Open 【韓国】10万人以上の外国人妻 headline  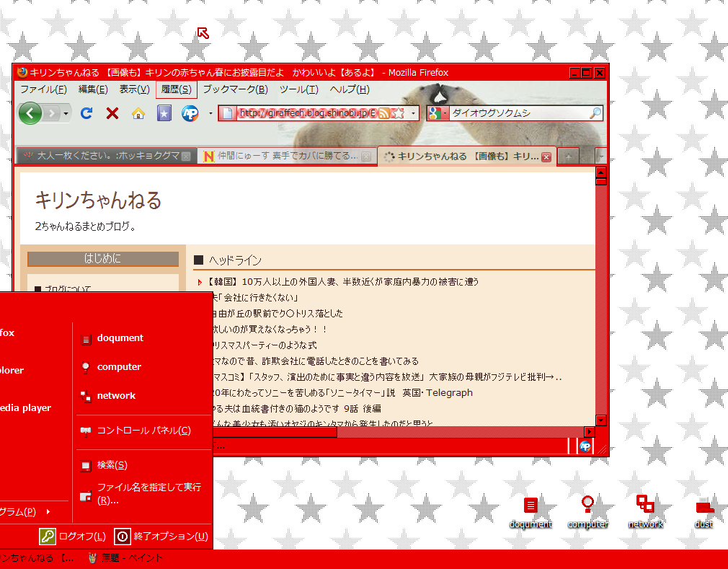(x=341, y=281)
